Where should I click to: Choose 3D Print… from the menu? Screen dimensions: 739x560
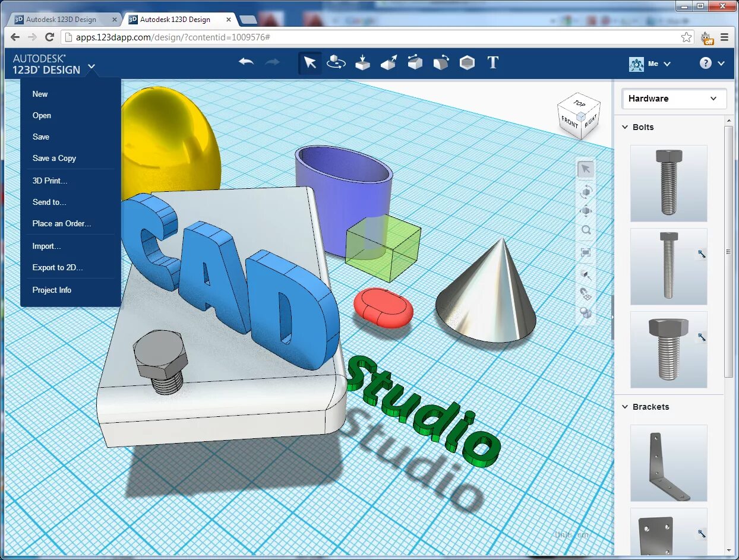coord(50,181)
